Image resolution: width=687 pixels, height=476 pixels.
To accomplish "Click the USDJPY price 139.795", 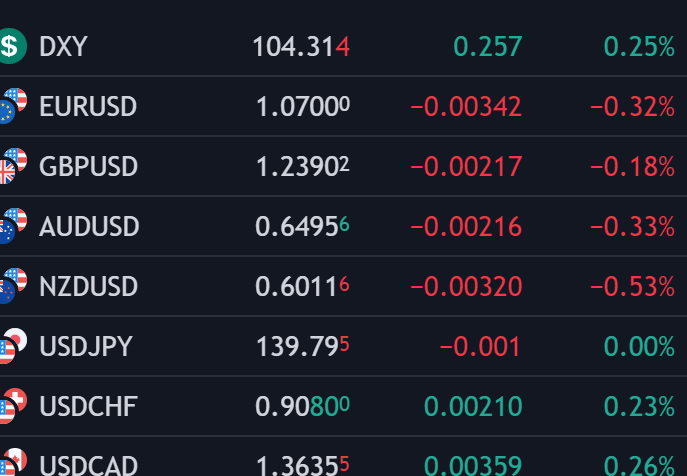I will click(x=302, y=347).
